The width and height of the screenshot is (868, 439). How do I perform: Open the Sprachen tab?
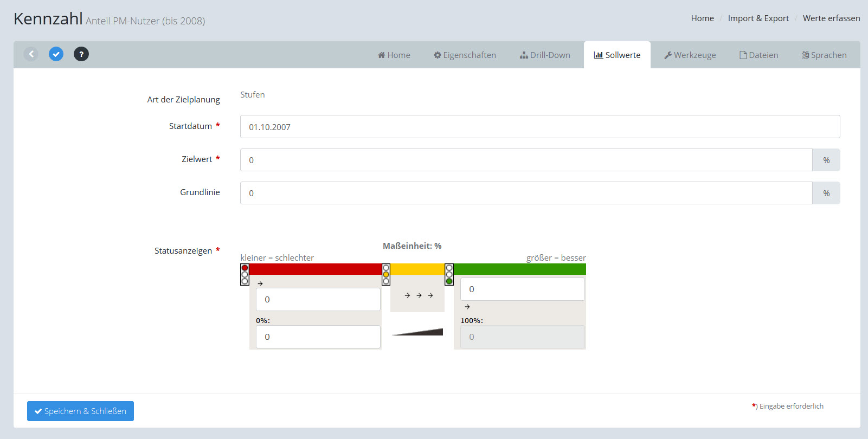coord(824,55)
